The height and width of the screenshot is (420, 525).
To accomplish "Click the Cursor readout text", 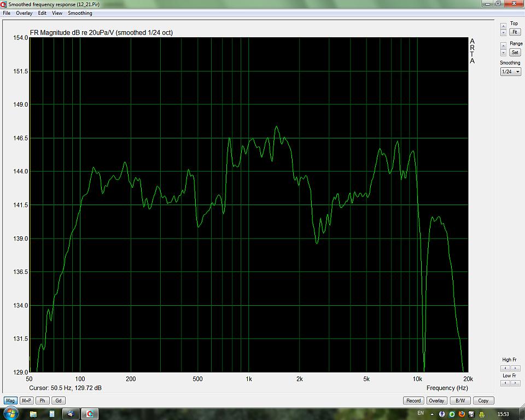I will coord(65,388).
